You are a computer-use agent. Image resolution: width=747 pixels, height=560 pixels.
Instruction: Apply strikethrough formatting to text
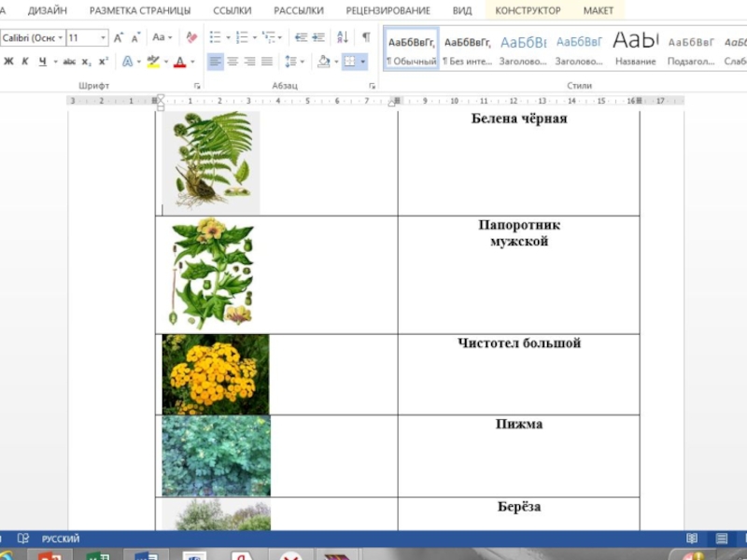(x=69, y=62)
